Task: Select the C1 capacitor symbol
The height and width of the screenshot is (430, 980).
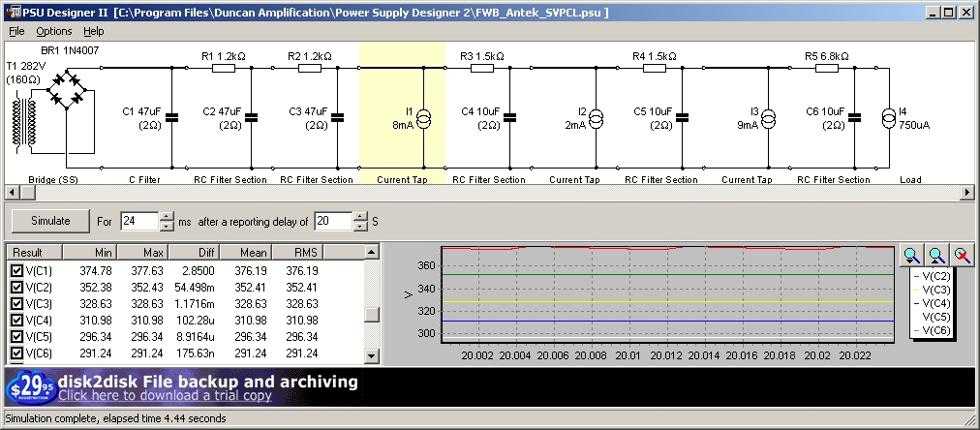Action: pyautogui.click(x=171, y=117)
